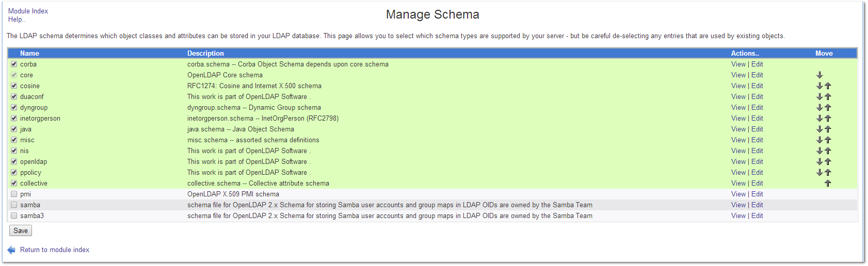
Task: Move the java schema down
Action: pos(819,129)
